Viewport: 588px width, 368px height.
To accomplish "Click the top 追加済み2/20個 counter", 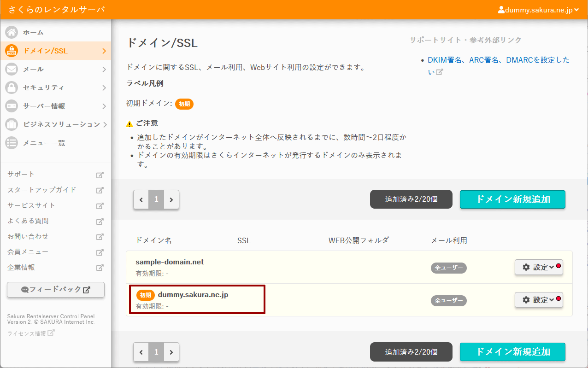I will [x=411, y=199].
